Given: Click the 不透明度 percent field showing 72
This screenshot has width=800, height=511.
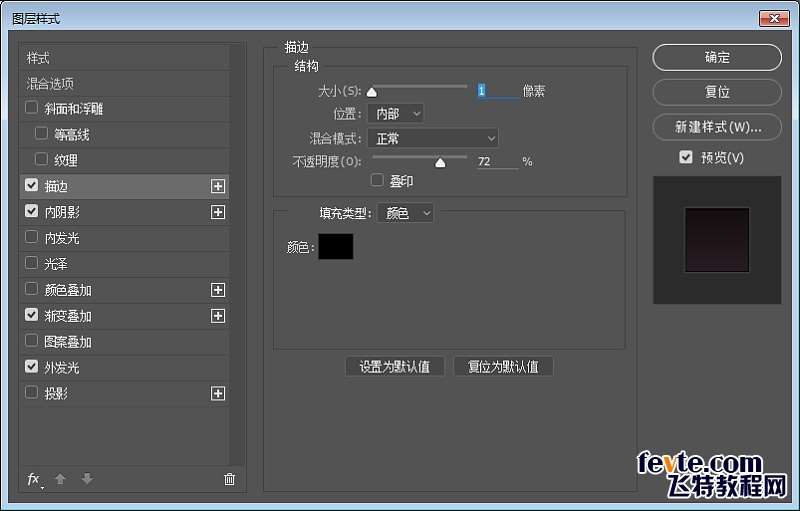Looking at the screenshot, I should click(497, 162).
